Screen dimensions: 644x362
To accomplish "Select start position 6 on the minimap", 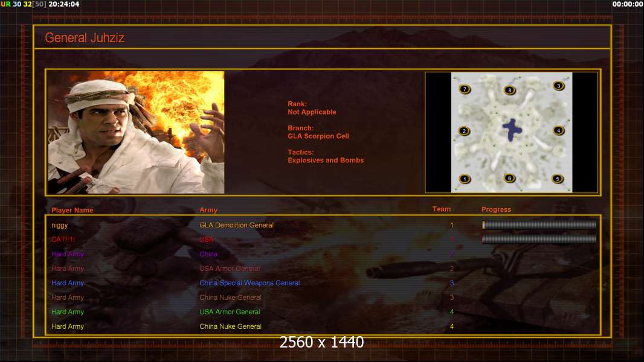I will (509, 179).
